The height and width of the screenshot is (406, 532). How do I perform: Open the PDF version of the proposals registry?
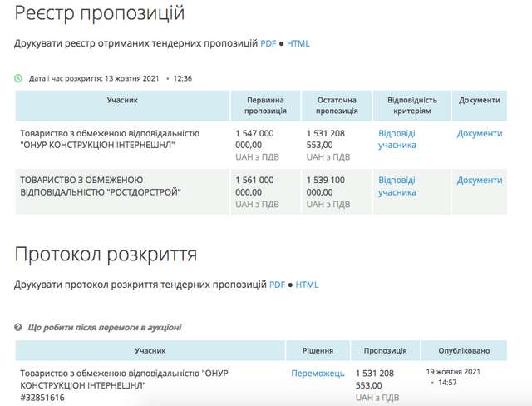(x=268, y=42)
